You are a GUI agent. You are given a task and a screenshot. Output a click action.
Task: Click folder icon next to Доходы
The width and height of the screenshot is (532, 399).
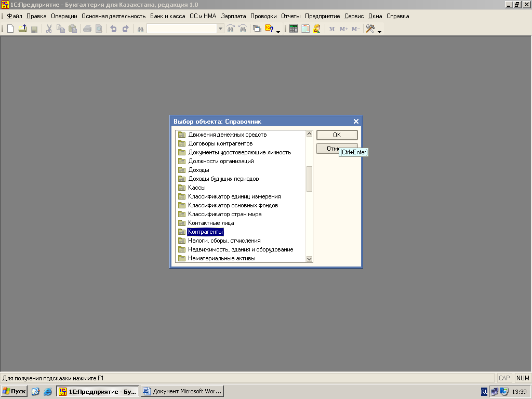coord(182,170)
